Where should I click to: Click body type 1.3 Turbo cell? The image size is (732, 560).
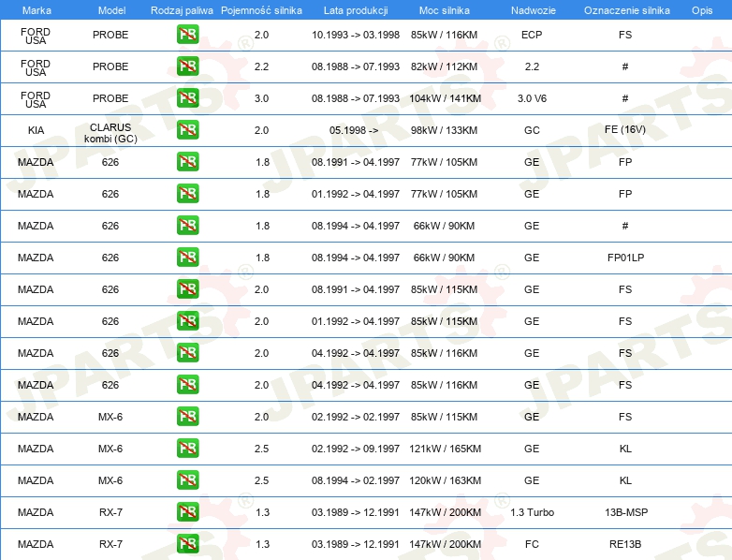(533, 512)
